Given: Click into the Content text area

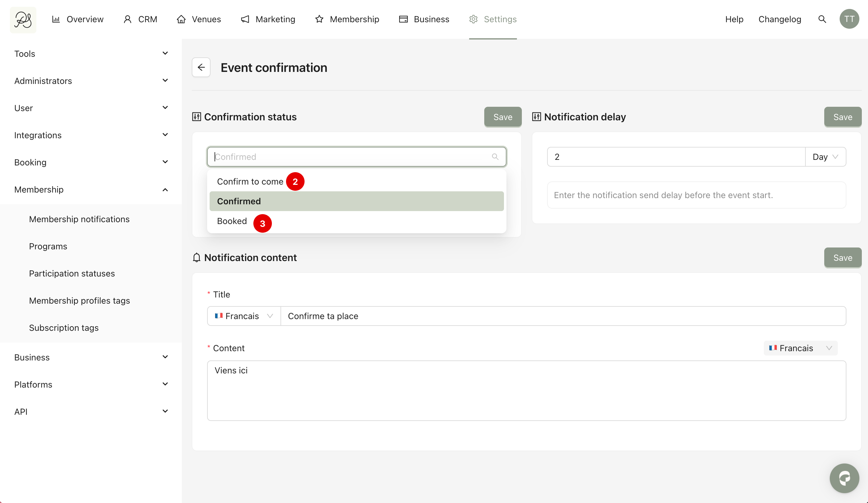Looking at the screenshot, I should pos(526,390).
